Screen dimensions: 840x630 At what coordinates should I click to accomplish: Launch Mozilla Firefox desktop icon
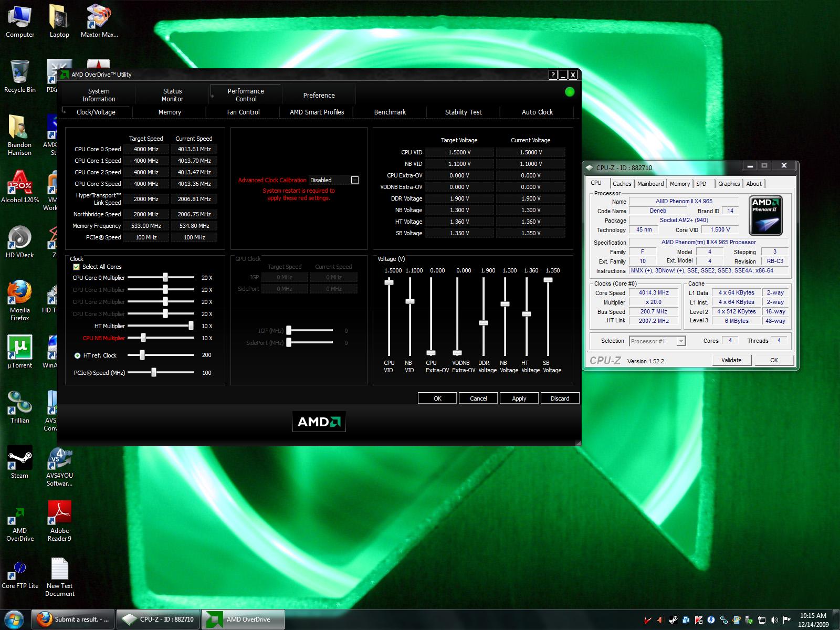(20, 300)
